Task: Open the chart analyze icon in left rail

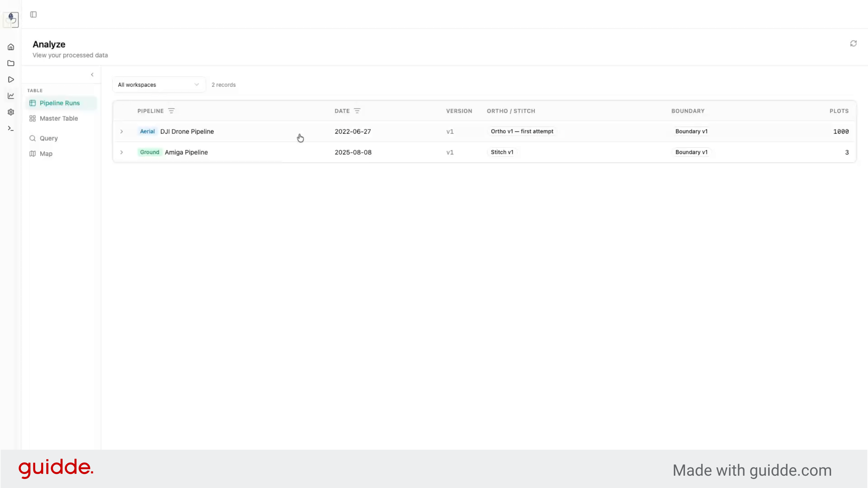Action: (11, 96)
